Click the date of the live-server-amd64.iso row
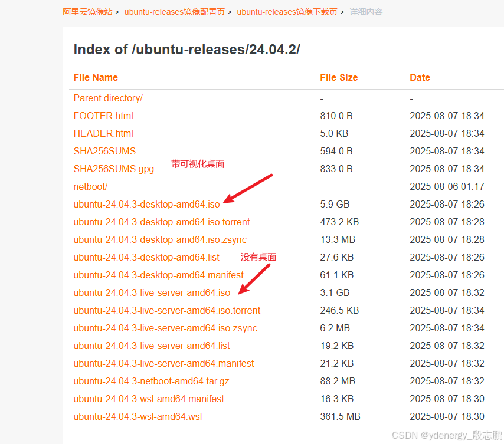This screenshot has width=504, height=444. pos(447,293)
